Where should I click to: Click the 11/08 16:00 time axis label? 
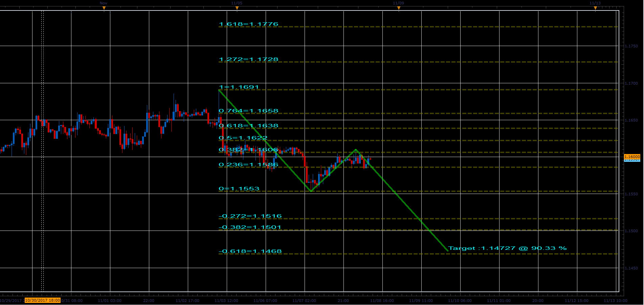coord(382,301)
